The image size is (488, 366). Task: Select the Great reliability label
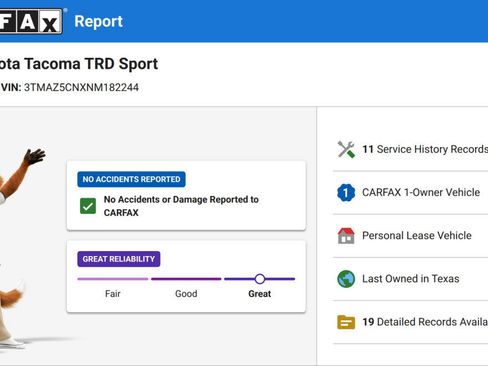[x=260, y=294]
